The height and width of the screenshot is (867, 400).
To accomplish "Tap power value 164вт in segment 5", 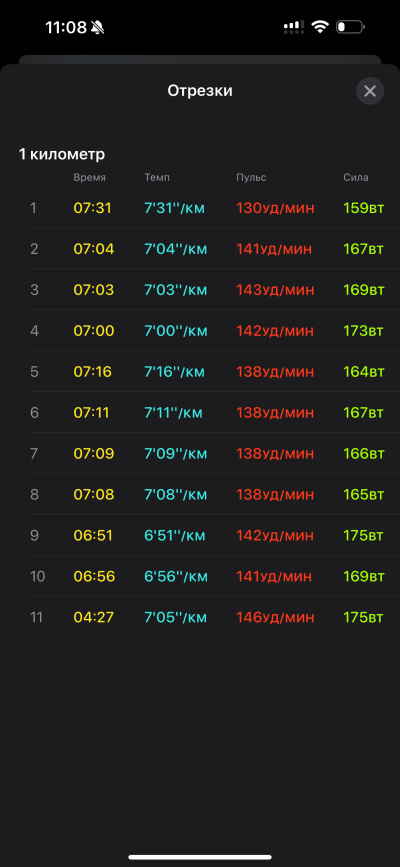I will pos(363,372).
